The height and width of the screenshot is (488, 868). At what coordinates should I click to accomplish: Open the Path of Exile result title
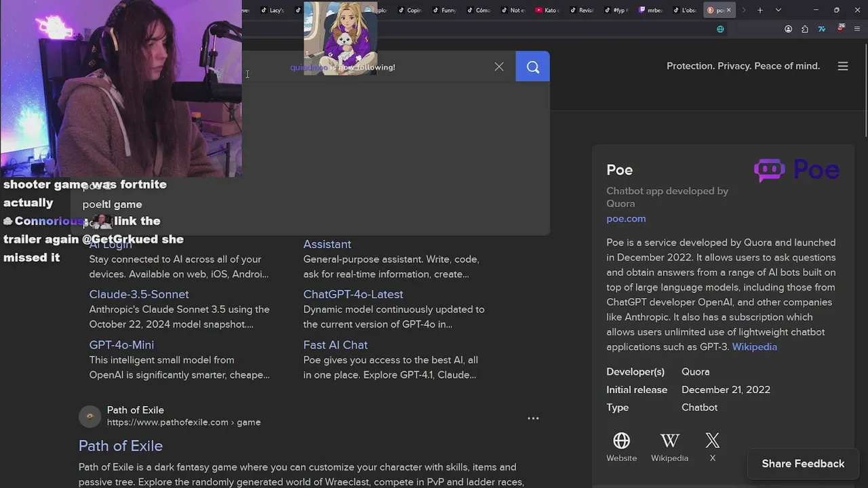tap(121, 445)
